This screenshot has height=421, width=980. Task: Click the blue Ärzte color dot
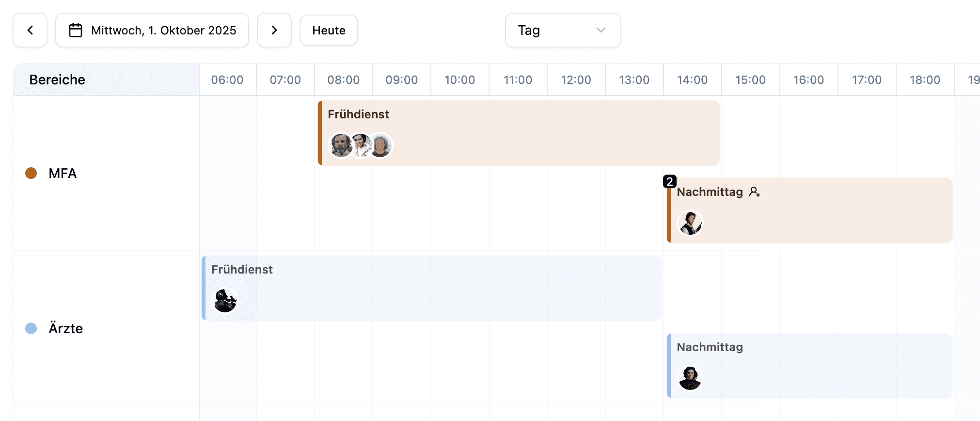click(31, 328)
